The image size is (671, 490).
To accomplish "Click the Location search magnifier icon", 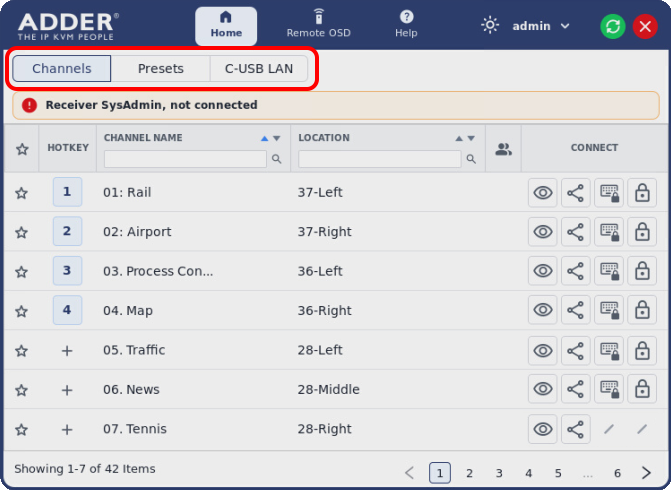I will coord(471,159).
